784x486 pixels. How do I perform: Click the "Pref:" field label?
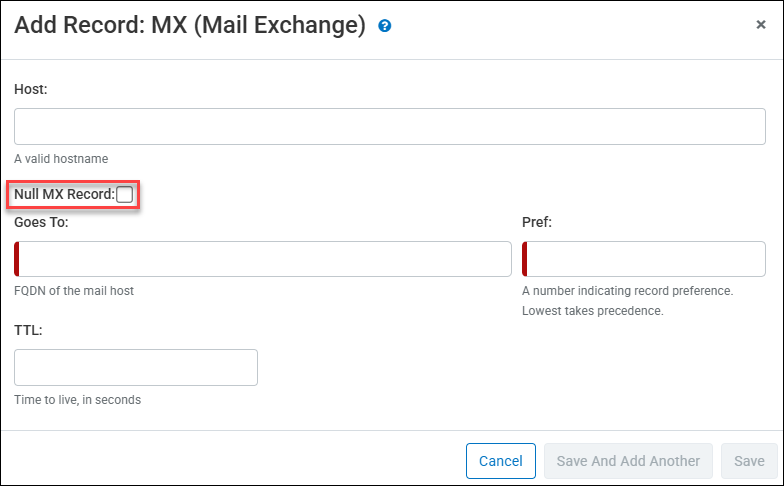coord(537,222)
